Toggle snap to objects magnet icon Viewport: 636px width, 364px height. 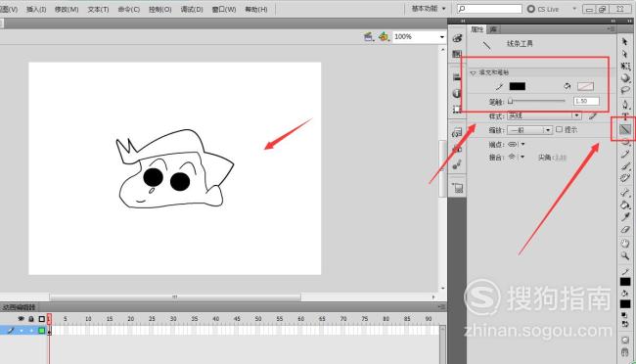[x=625, y=352]
